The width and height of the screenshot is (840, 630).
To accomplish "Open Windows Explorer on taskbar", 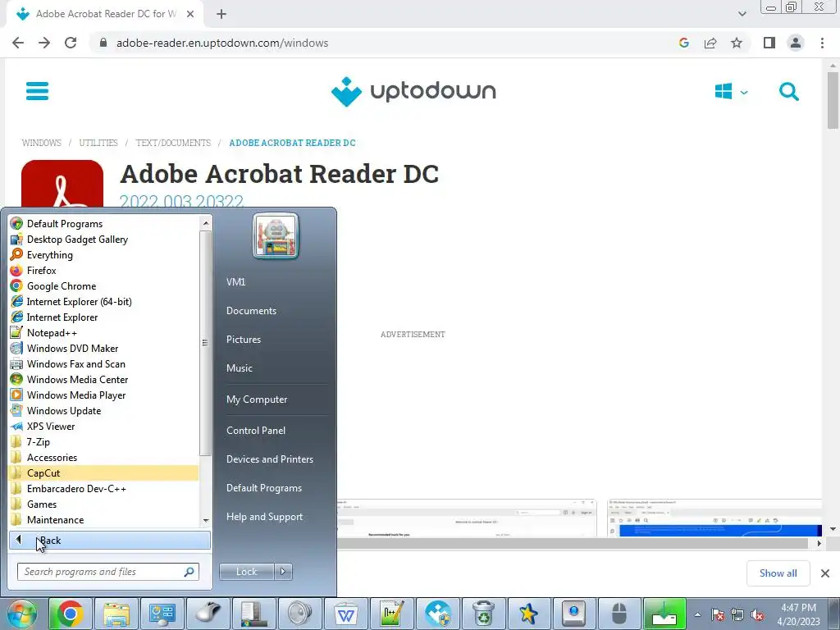I will click(x=116, y=614).
